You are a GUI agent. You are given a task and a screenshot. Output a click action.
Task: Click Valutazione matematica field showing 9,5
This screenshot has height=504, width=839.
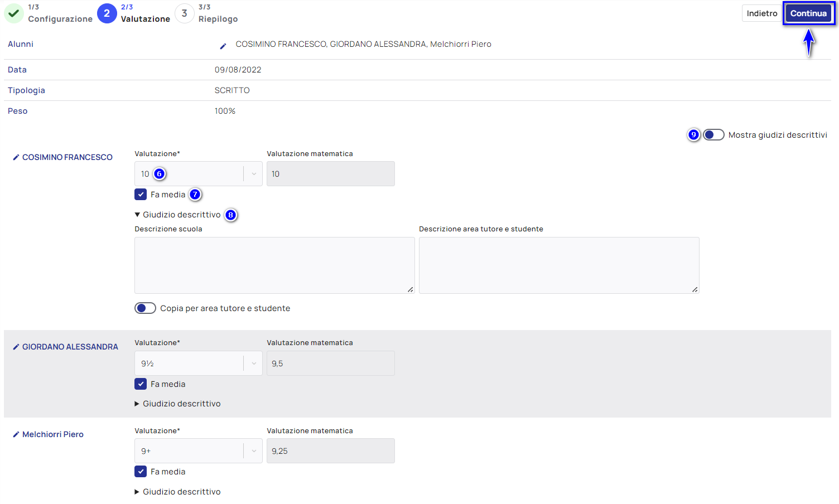tap(331, 364)
